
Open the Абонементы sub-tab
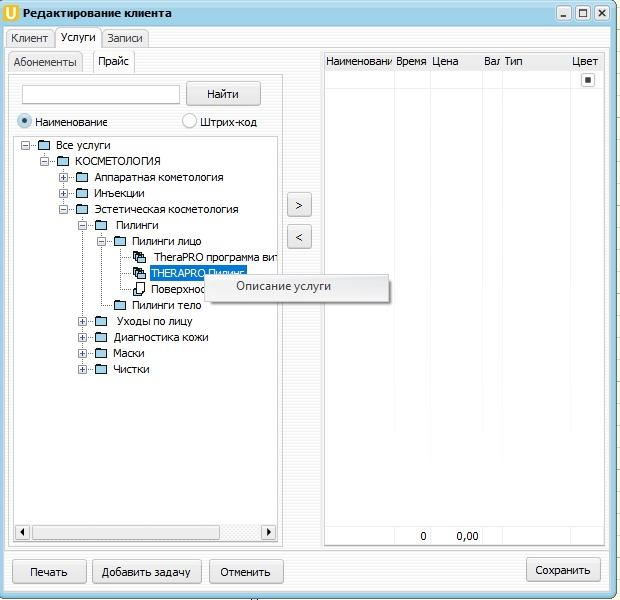pos(45,62)
